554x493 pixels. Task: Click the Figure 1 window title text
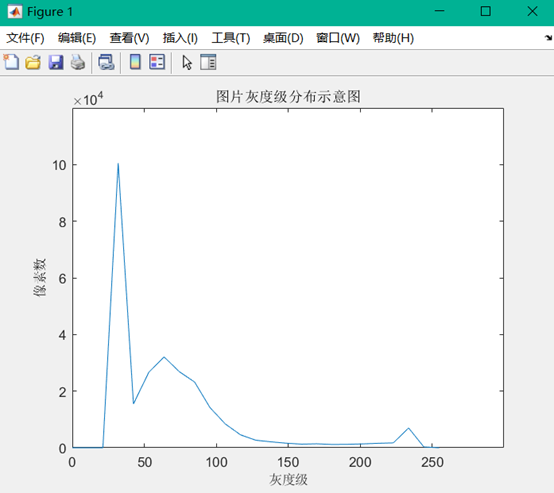(x=50, y=12)
